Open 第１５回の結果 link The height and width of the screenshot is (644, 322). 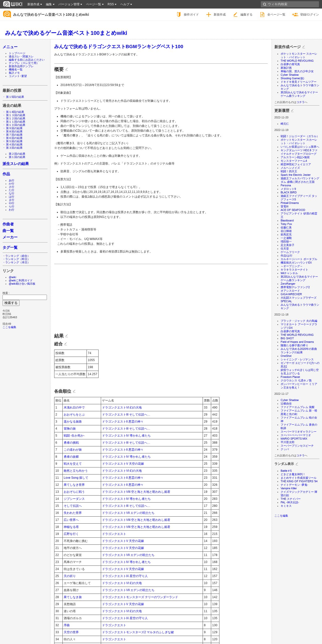(x=15, y=97)
